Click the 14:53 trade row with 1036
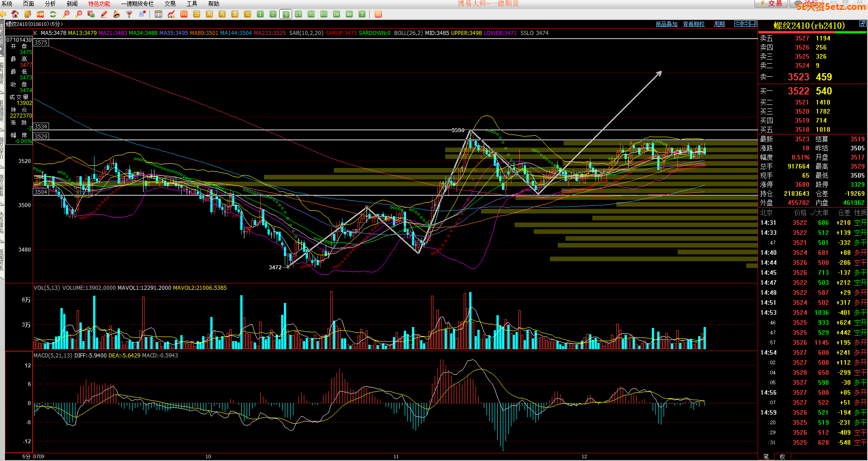This screenshot has height=461, width=868. click(813, 312)
